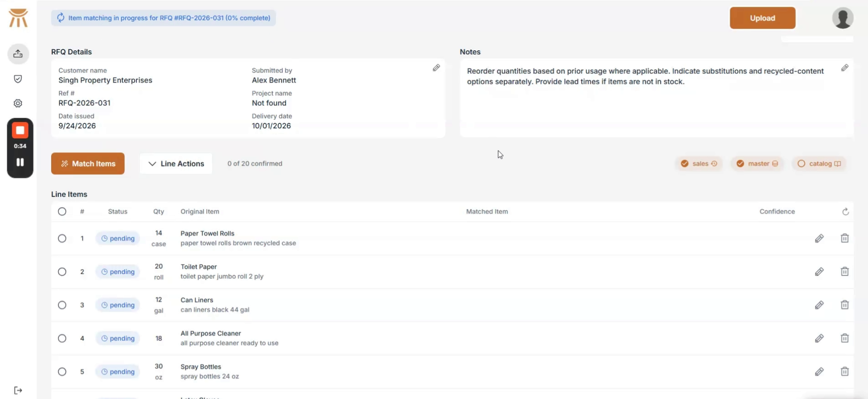Screen dimensions: 868x399
Task: Click the Confidence column header
Action: (x=777, y=212)
